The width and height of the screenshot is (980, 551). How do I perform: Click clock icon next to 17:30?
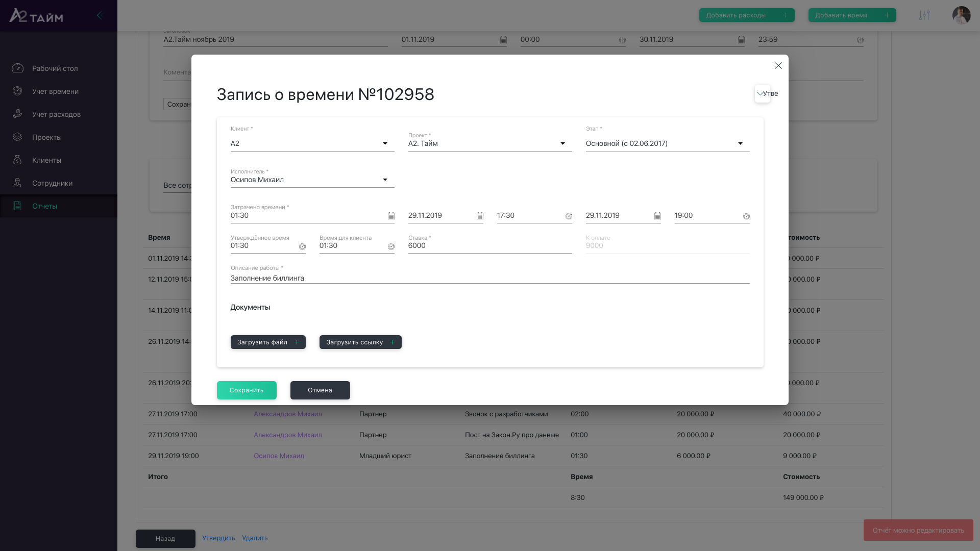(x=569, y=216)
